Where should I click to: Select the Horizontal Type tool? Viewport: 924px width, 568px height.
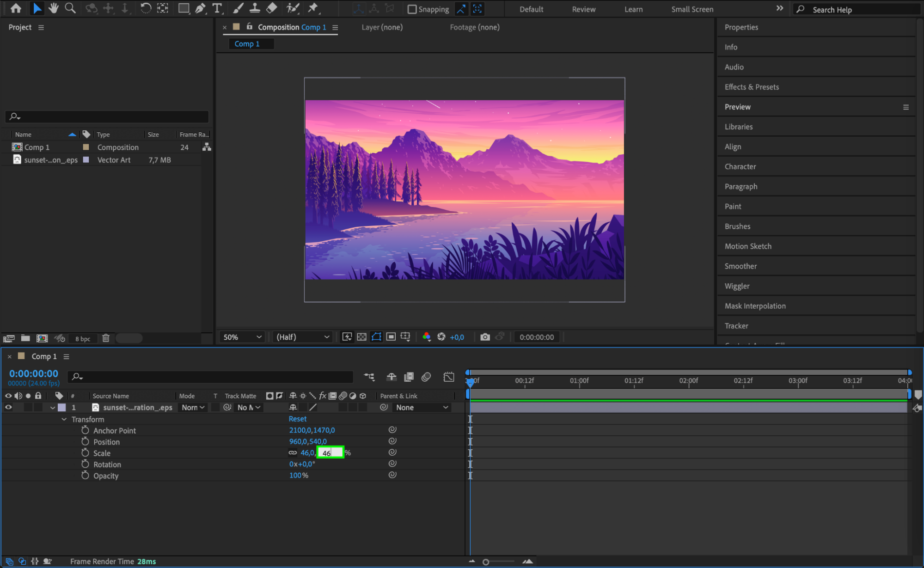click(217, 8)
